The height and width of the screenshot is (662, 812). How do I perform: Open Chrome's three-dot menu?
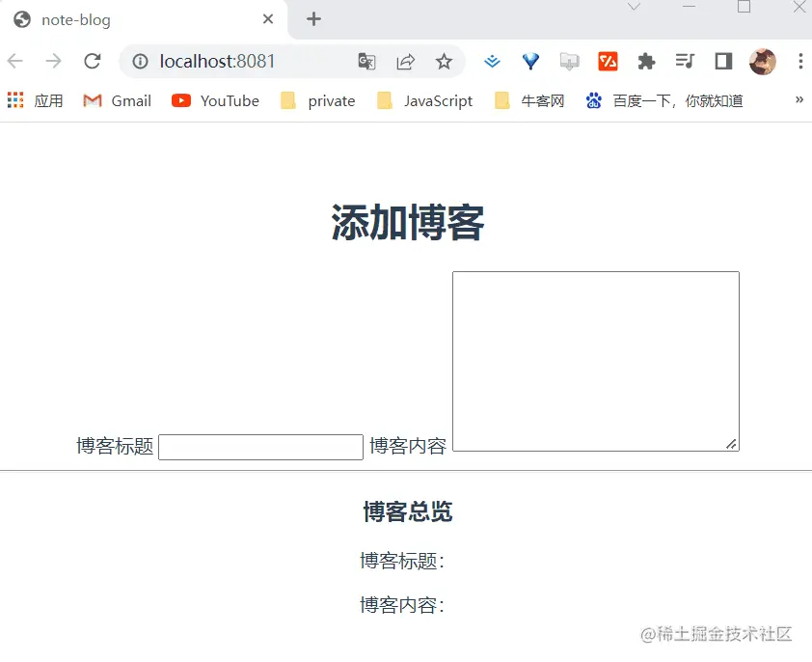[801, 61]
